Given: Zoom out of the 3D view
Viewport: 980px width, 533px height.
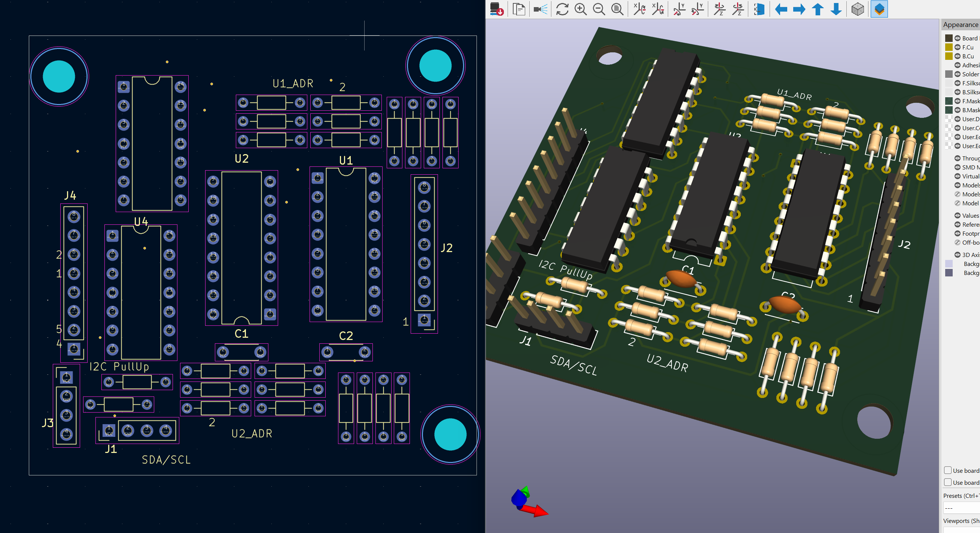Looking at the screenshot, I should point(599,9).
